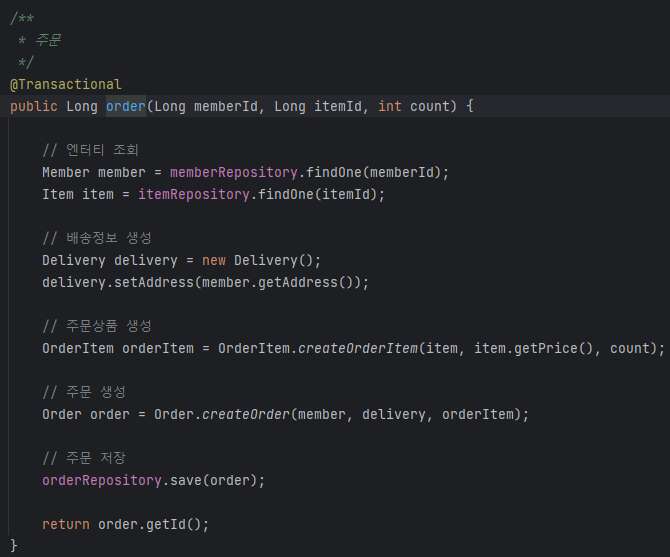Screen dimensions: 670x557
Task: Click itemRepository field reference
Action: point(194,195)
